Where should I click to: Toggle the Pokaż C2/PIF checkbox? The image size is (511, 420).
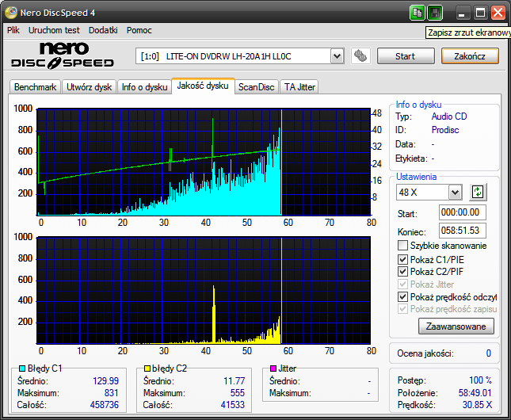tap(402, 271)
